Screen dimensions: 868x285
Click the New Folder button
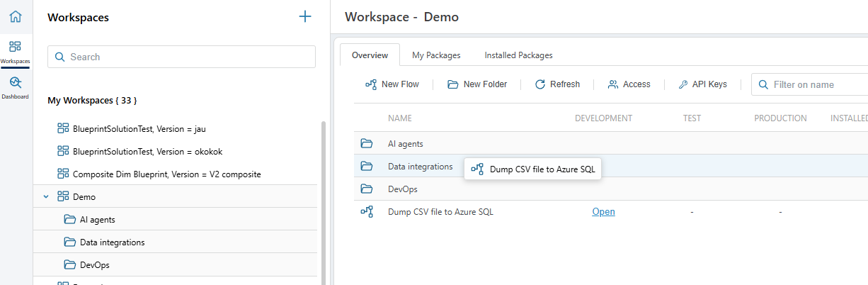[x=477, y=84]
